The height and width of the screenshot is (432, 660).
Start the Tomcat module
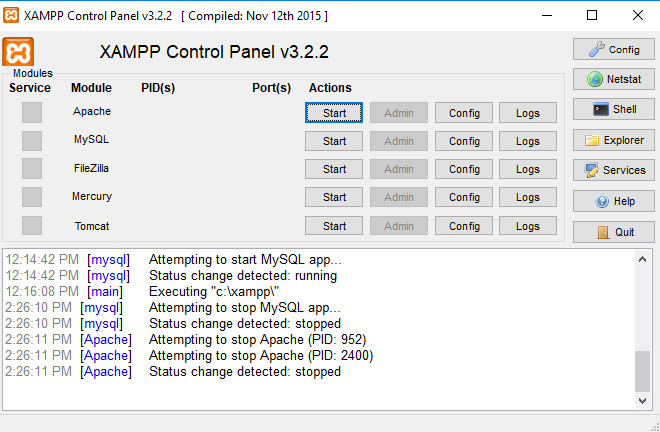(334, 226)
